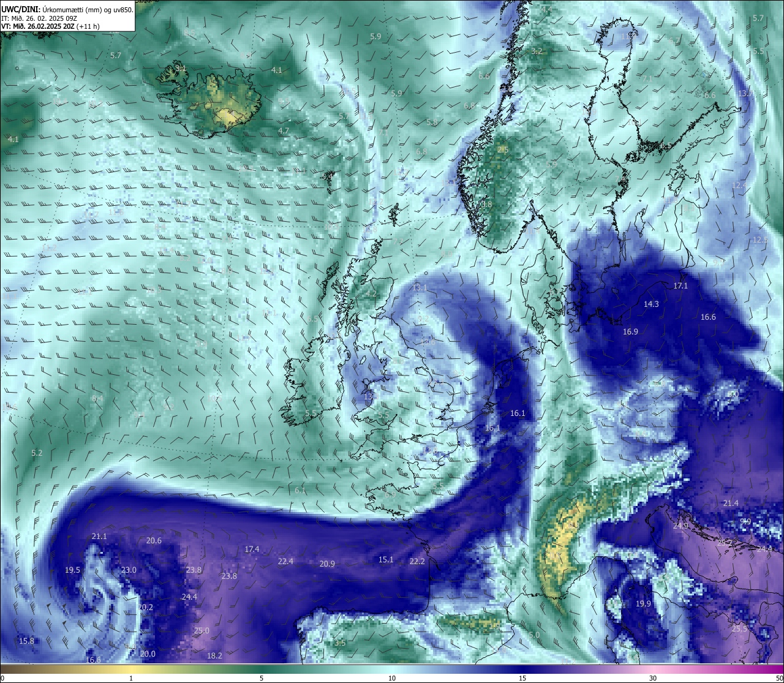Click the '10' label on the color scale
Screen dimensions: 784x683
point(392,678)
